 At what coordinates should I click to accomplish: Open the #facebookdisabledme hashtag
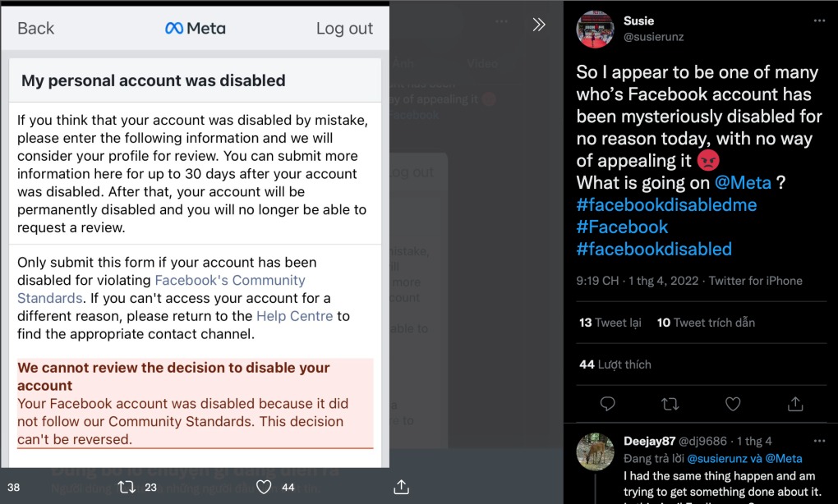(666, 204)
